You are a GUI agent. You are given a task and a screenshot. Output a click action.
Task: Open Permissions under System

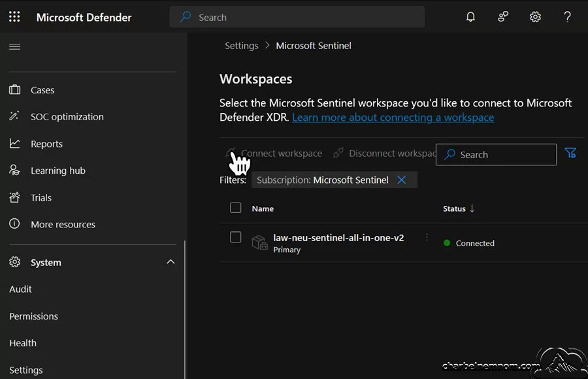33,316
